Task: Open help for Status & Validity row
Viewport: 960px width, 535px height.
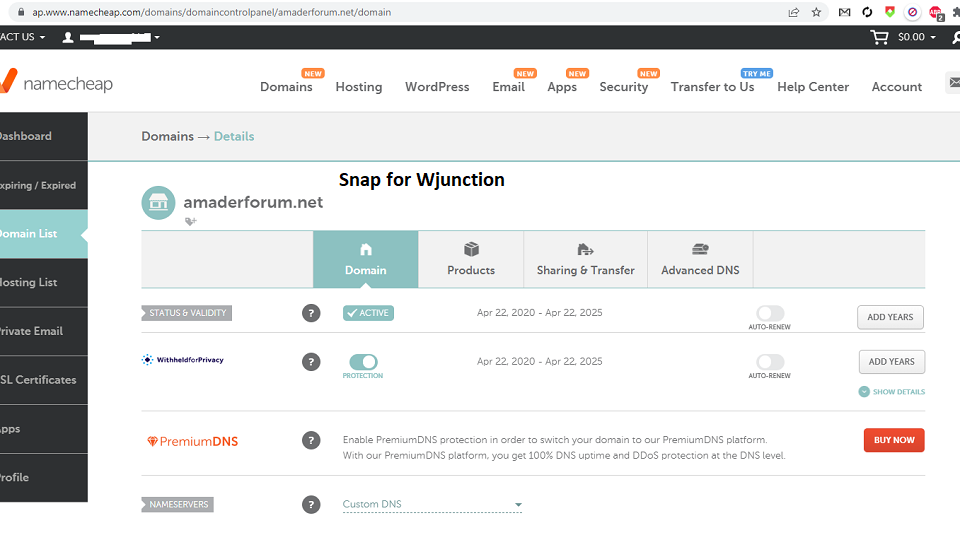Action: [311, 313]
